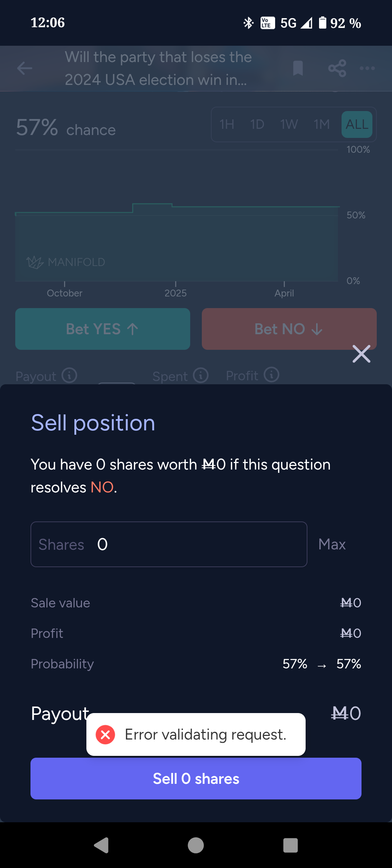Tap the Android home navigation button
Image resolution: width=392 pixels, height=868 pixels.
tap(196, 845)
